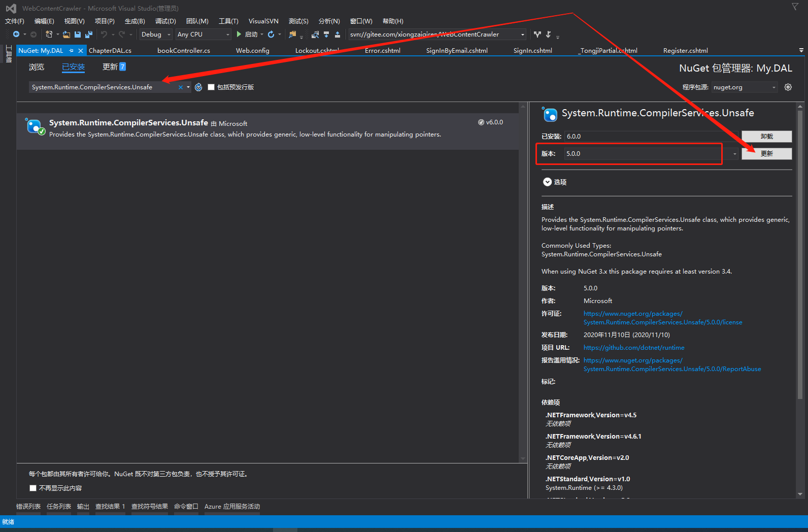This screenshot has width=808, height=532.
Task: Click the Uninstall button
Action: [x=767, y=137]
